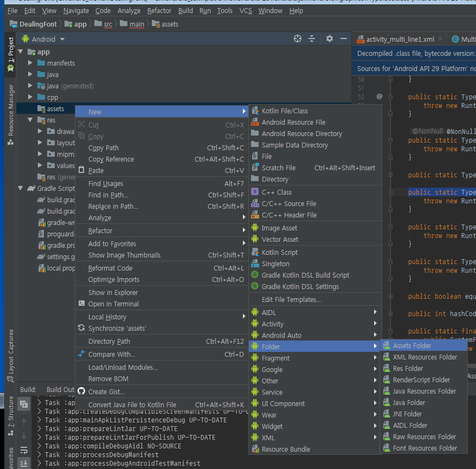The width and height of the screenshot is (476, 469).
Task: Select Gradle Kotlin DSL Build Script
Action: tap(315, 275)
